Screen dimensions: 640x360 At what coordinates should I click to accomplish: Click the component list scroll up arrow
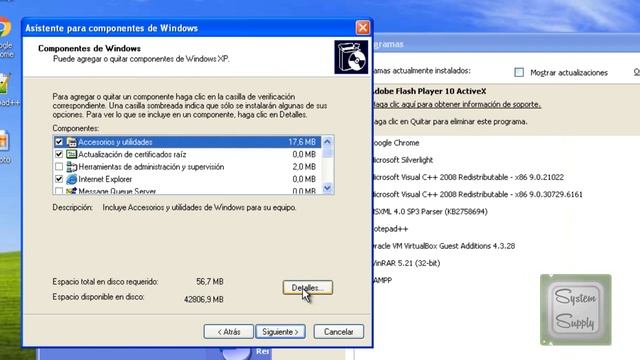[x=327, y=142]
